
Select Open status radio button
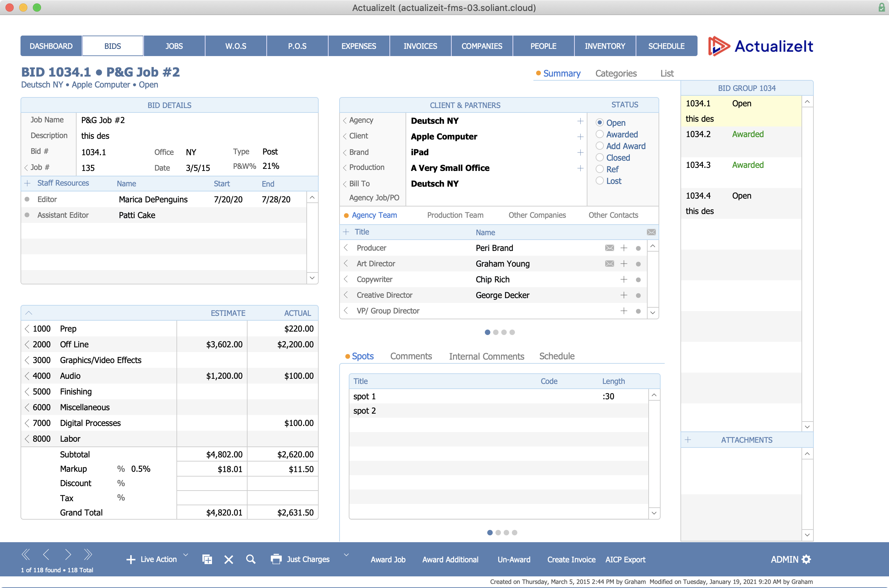click(x=599, y=123)
